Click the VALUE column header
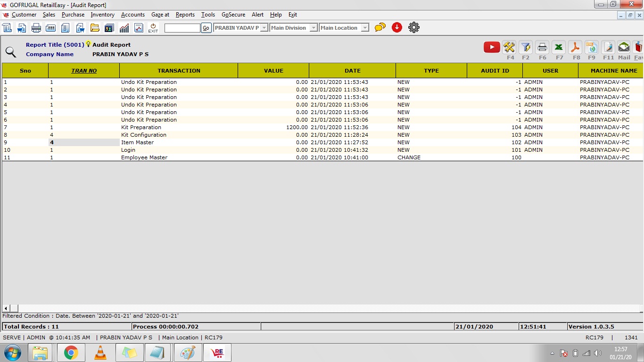The height and width of the screenshot is (362, 644). point(273,71)
